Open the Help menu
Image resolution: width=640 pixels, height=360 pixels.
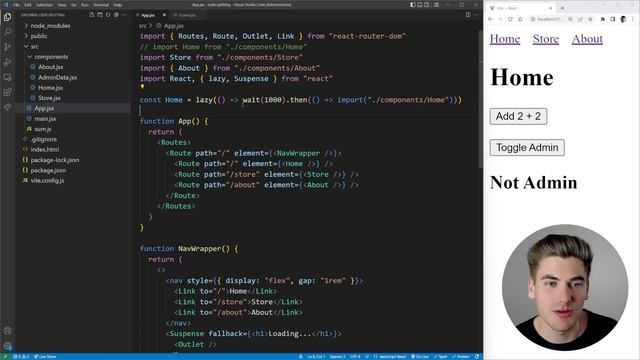[x=118, y=5]
